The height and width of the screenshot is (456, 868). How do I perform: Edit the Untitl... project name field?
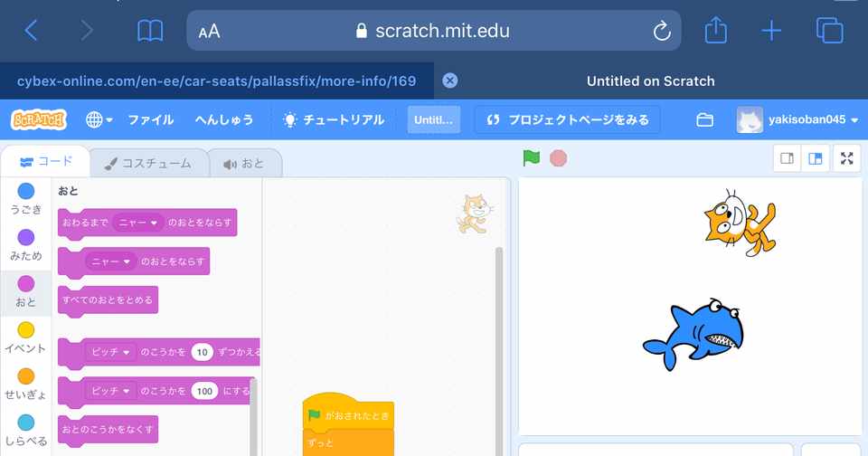433,119
